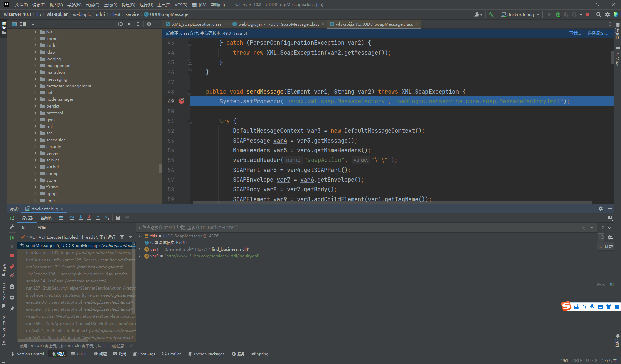Open the 运行(U) menu
Image resolution: width=621 pixels, height=364 pixels.
coord(146,5)
